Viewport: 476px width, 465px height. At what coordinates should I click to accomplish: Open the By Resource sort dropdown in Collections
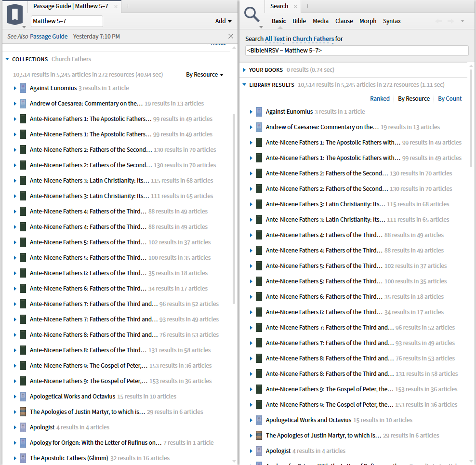(x=205, y=75)
